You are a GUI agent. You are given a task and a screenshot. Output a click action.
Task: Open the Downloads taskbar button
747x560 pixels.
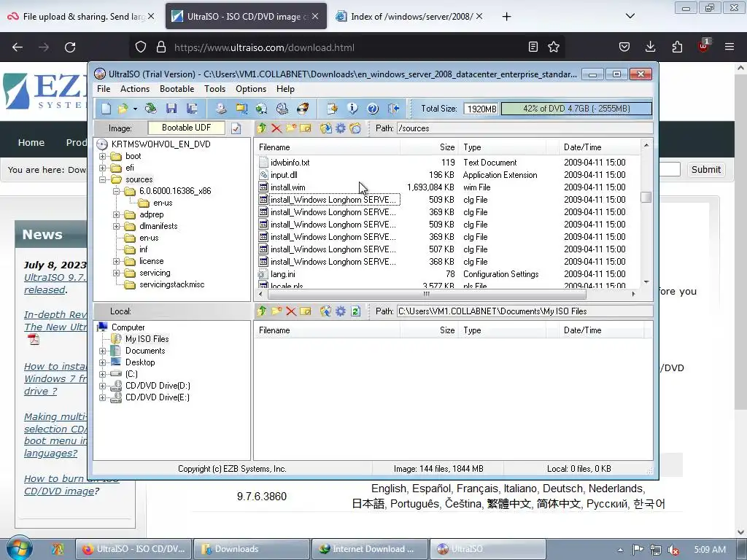(252, 549)
